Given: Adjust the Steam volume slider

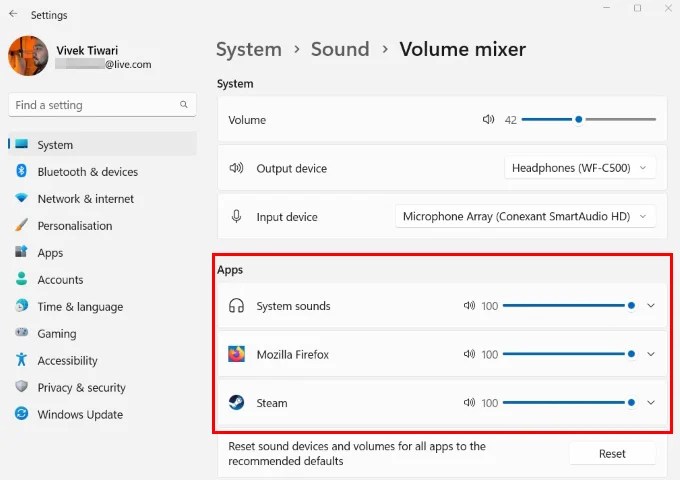Looking at the screenshot, I should coord(569,403).
